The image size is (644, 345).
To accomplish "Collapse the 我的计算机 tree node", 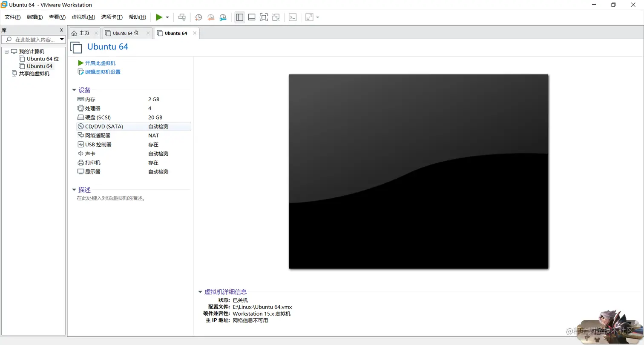I will pyautogui.click(x=6, y=51).
